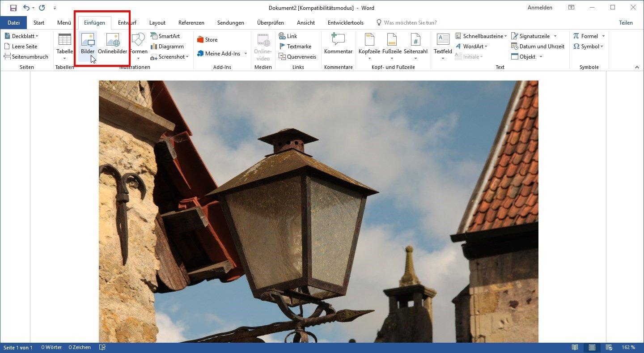Switch to web layout view in status bar
Viewport: 644px width, 353px height.
[x=609, y=348]
